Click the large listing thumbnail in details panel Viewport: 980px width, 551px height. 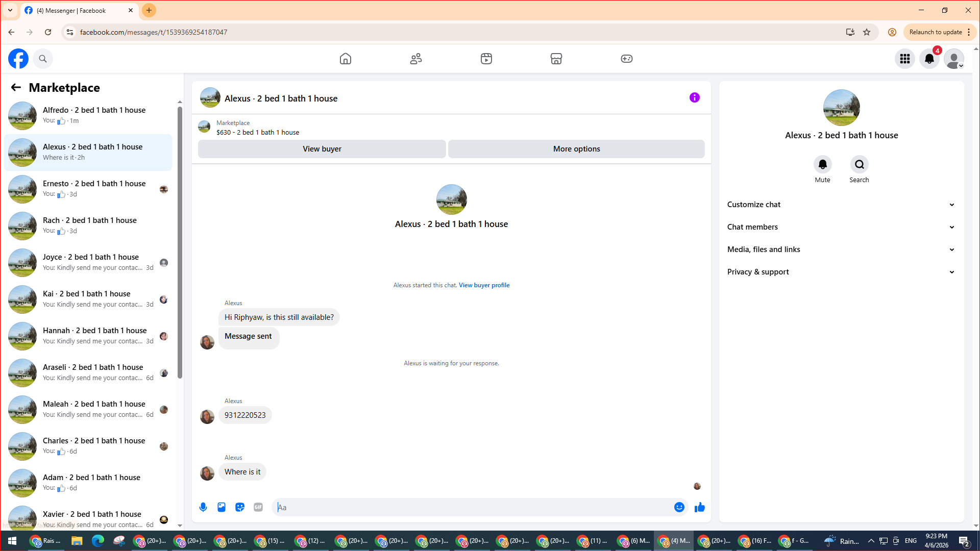[842, 108]
